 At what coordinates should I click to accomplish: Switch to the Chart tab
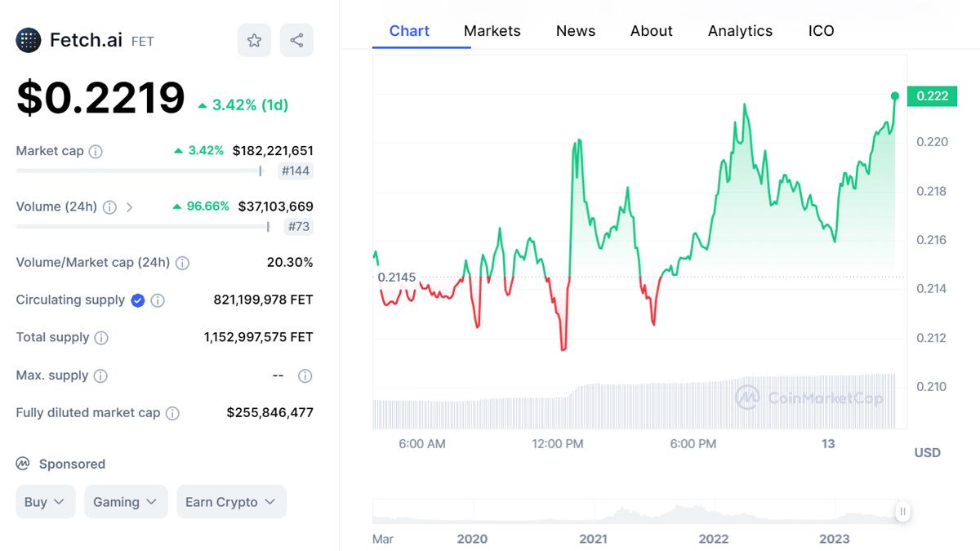point(409,31)
